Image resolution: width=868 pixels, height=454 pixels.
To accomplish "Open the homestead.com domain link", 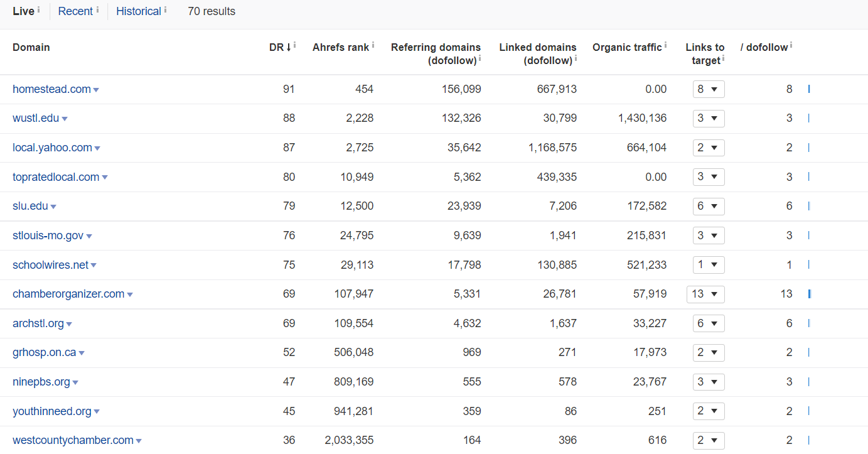I will (51, 89).
